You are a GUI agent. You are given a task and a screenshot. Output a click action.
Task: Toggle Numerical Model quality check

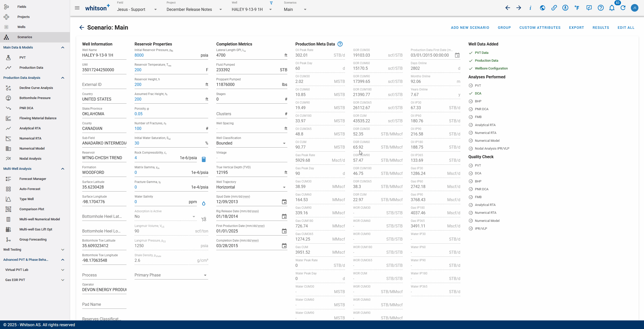pos(470,221)
